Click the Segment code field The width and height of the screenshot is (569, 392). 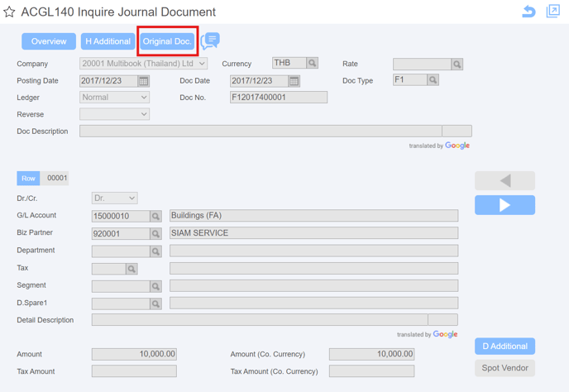point(121,286)
